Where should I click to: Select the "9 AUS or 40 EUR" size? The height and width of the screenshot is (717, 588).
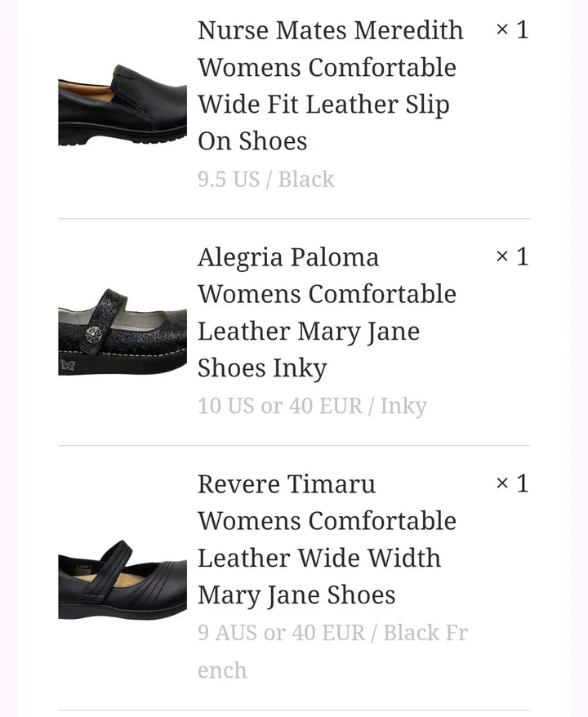(281, 633)
